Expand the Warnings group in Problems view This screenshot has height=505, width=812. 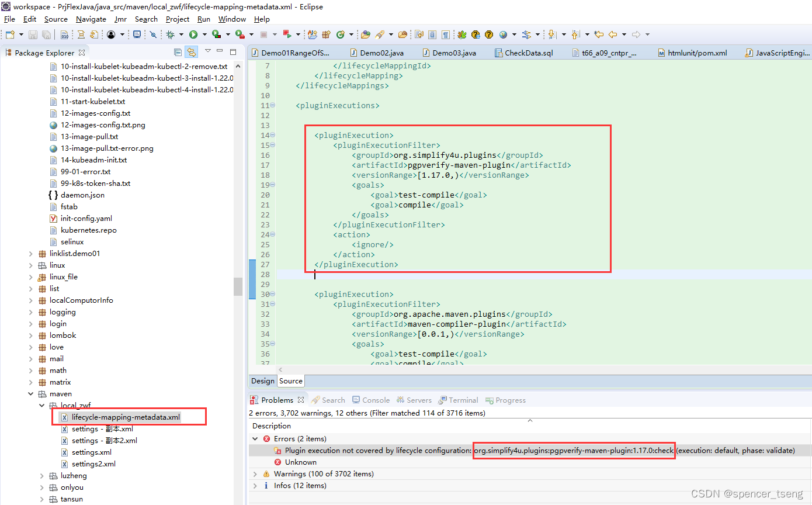(255, 473)
